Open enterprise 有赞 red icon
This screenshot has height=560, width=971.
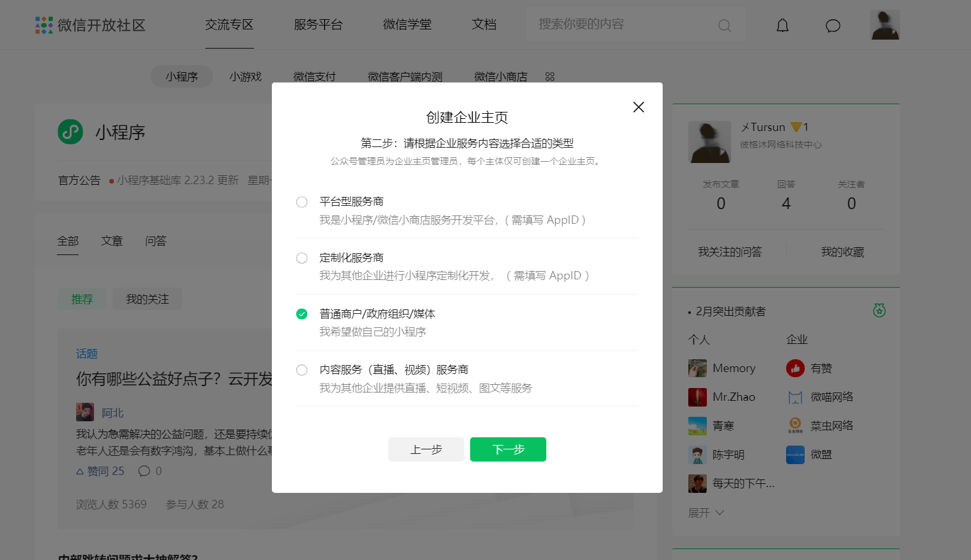tap(795, 368)
